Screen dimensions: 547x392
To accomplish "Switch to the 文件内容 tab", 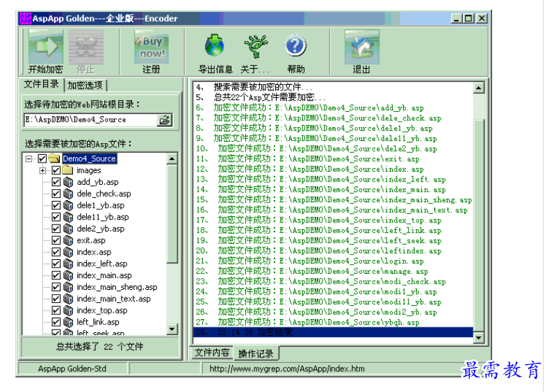I will click(x=212, y=352).
